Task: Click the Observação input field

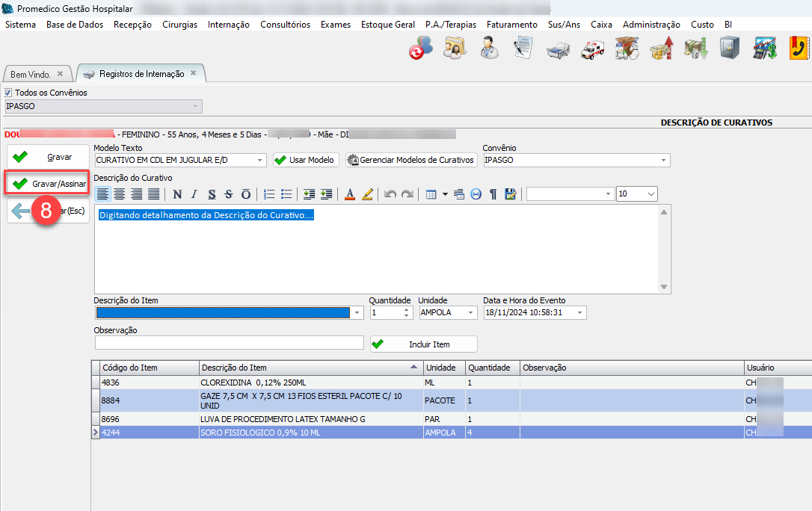Action: click(229, 342)
